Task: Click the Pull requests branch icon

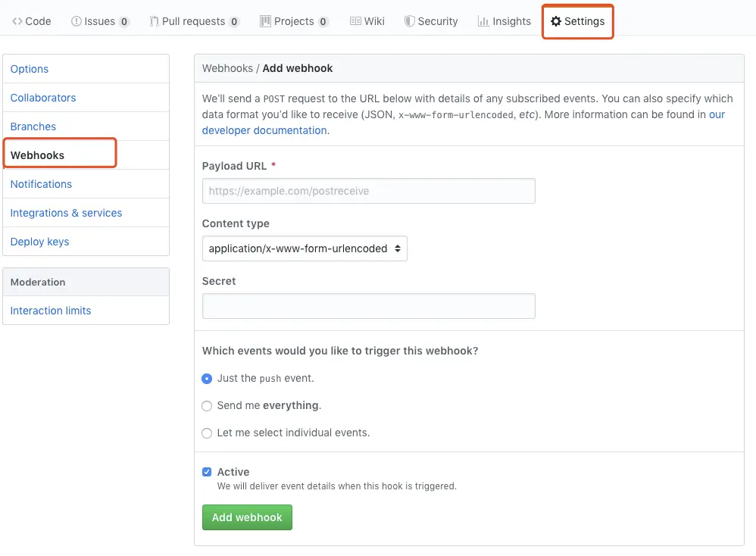Action: pos(155,21)
